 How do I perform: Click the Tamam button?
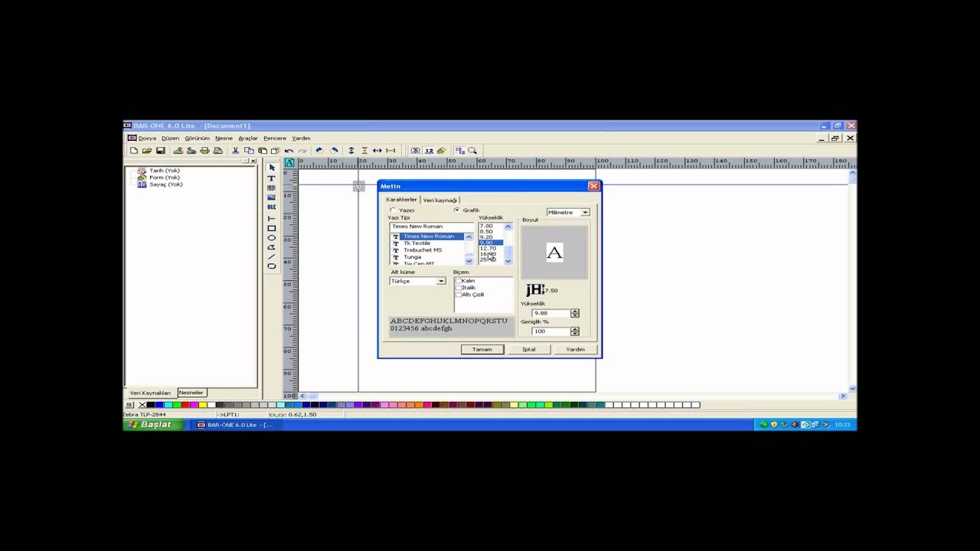pyautogui.click(x=482, y=349)
